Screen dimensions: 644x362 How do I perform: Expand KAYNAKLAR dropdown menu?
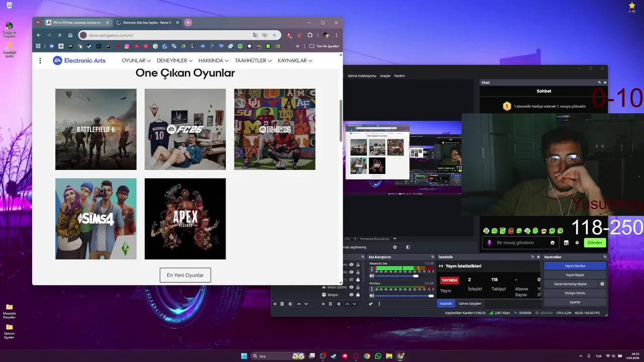[x=295, y=60]
